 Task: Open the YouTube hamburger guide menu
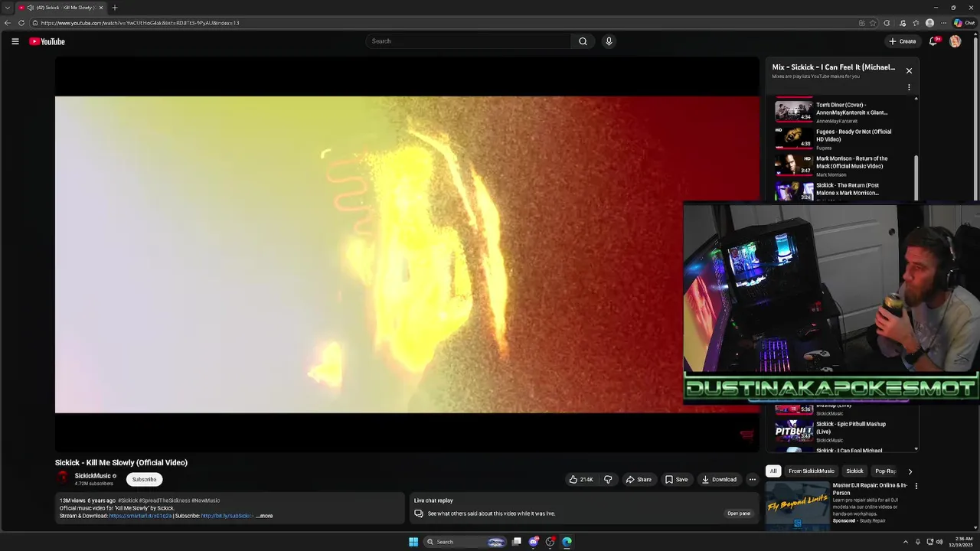point(15,41)
